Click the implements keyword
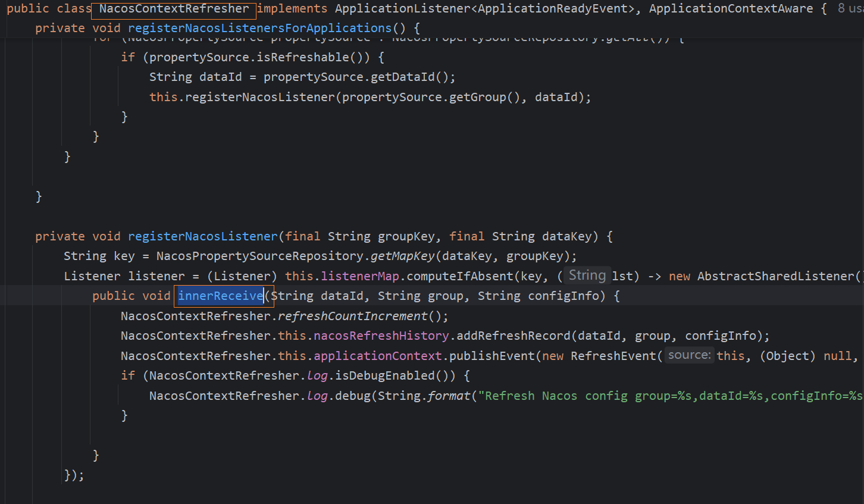This screenshot has width=864, height=504. 292,9
